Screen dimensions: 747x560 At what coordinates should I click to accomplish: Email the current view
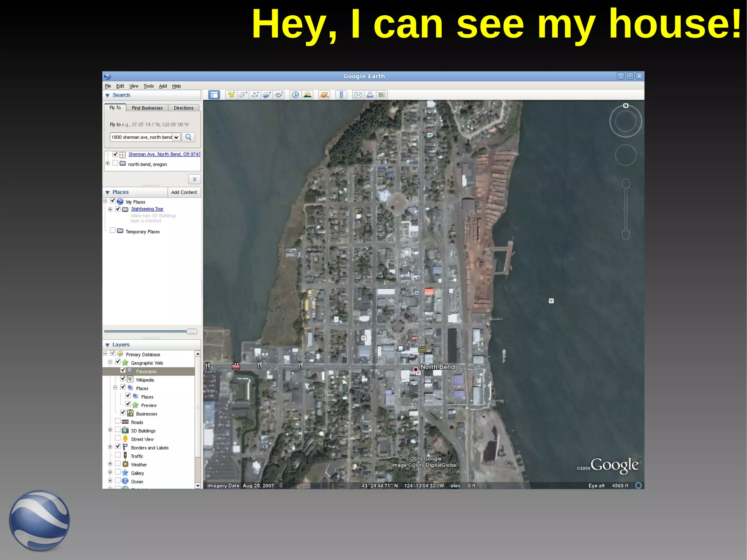pos(358,95)
